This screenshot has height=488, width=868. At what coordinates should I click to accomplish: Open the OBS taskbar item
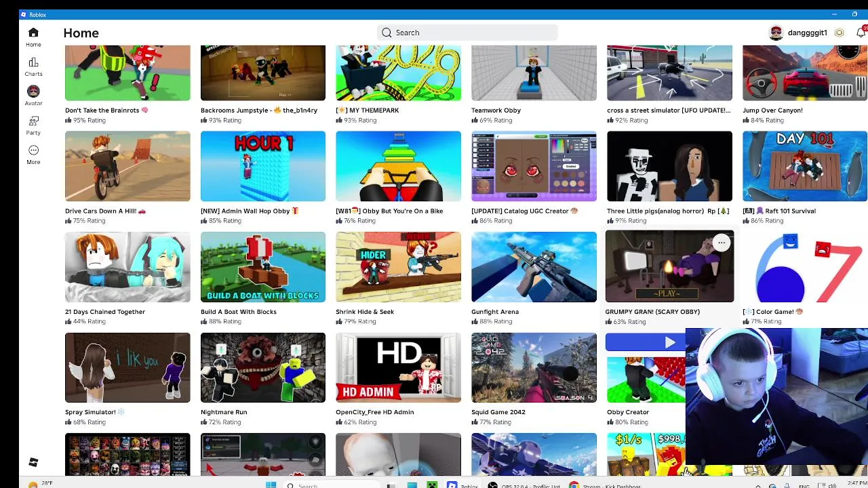524,485
